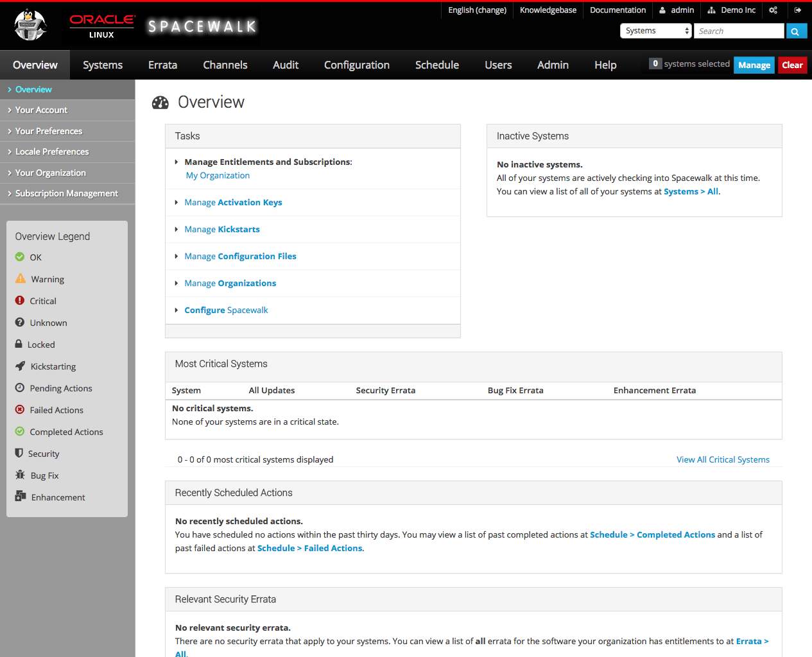This screenshot has width=812, height=657.
Task: Open the My Organization link
Action: click(218, 176)
